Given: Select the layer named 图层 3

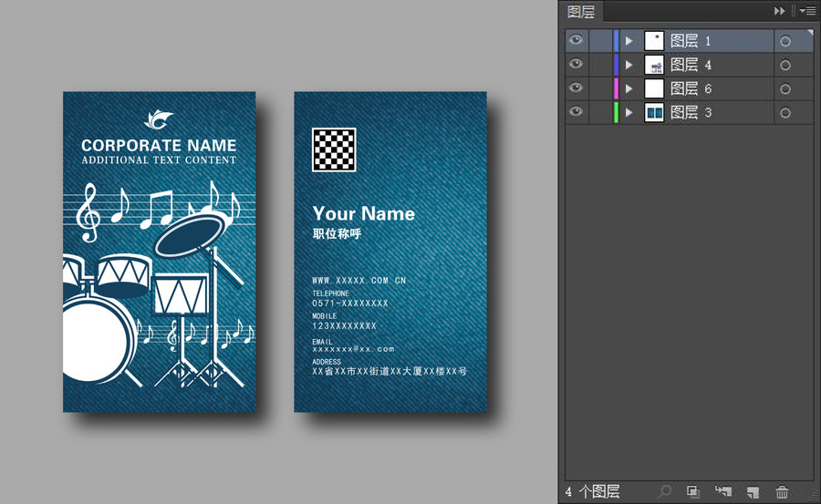Looking at the screenshot, I should click(691, 112).
